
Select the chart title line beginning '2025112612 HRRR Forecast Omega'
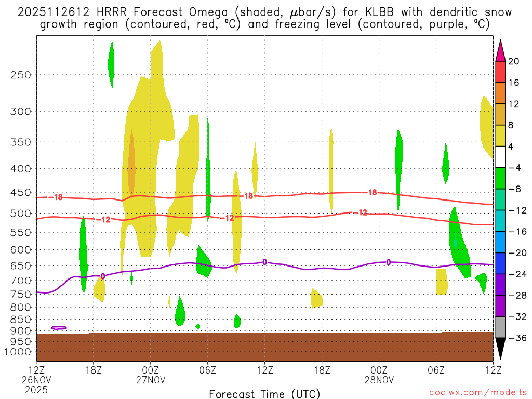[264, 12]
